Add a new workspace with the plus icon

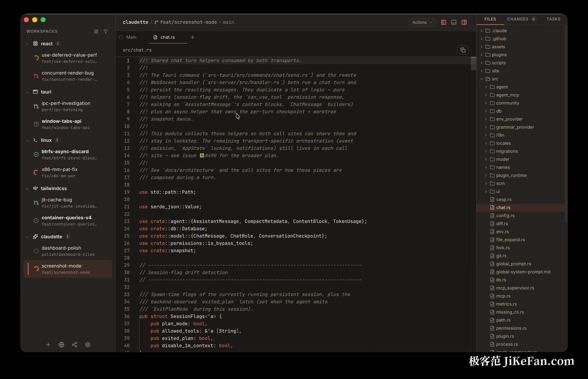(x=48, y=345)
